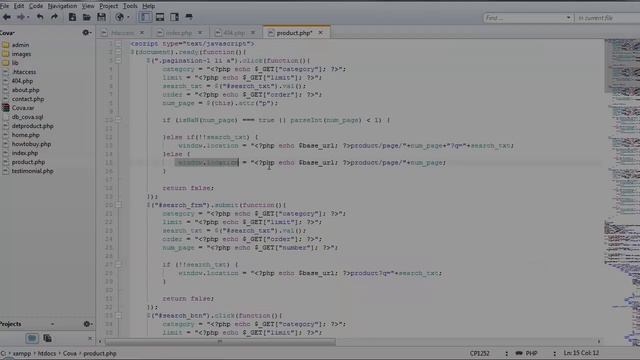Screen dimensions: 640x360
Task: Select index.php in file list
Action: (x=24, y=153)
